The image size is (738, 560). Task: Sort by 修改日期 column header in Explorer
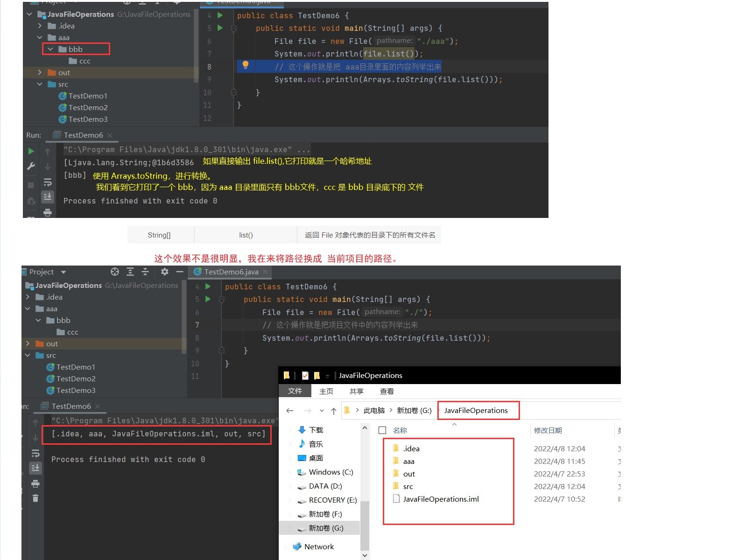pyautogui.click(x=548, y=430)
